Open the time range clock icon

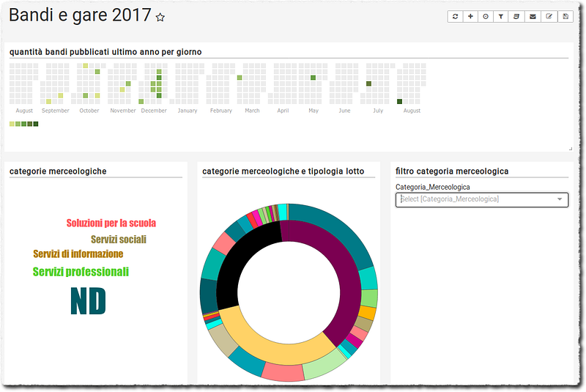(x=486, y=16)
